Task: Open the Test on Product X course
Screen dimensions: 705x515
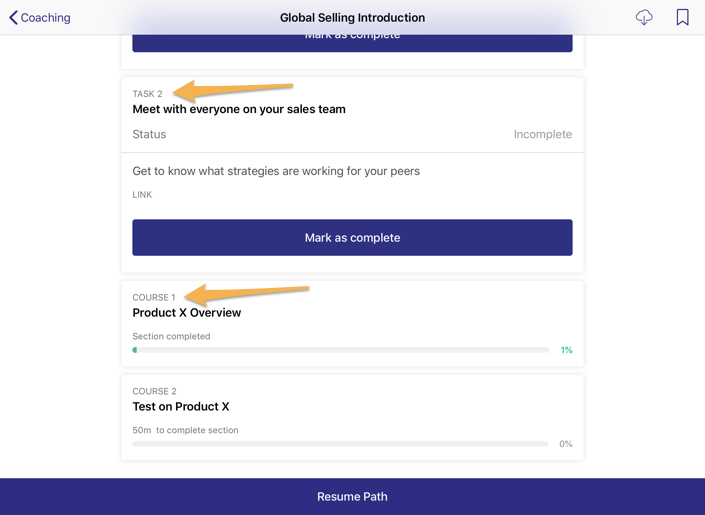Action: [181, 407]
